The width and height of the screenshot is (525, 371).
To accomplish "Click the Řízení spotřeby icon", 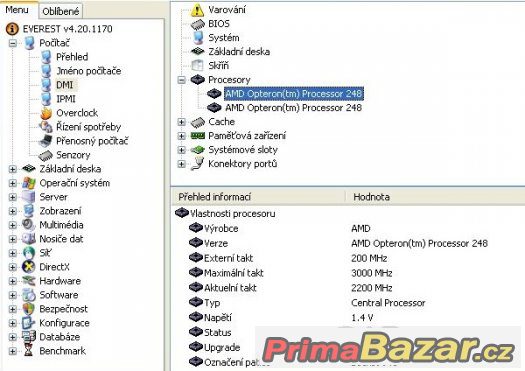I will tap(46, 127).
